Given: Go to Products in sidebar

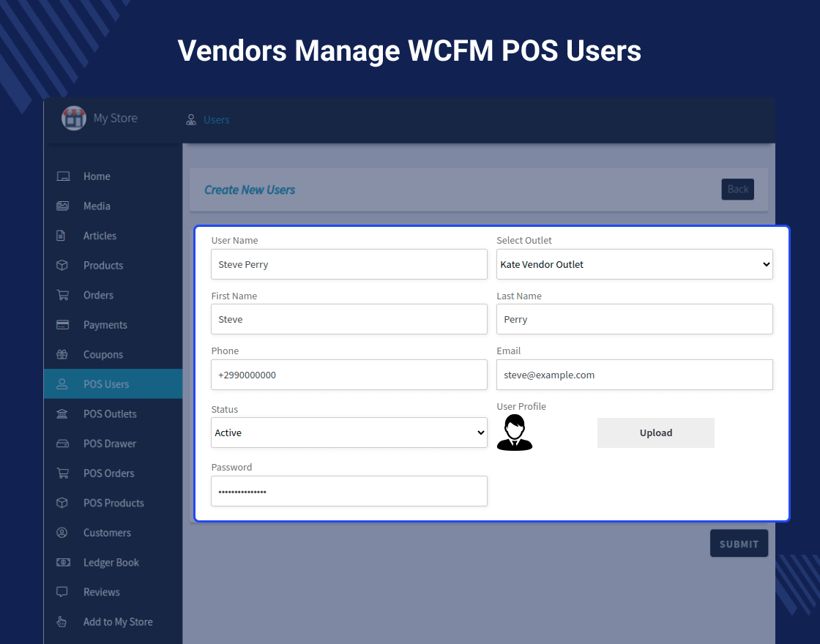Looking at the screenshot, I should coord(113,265).
